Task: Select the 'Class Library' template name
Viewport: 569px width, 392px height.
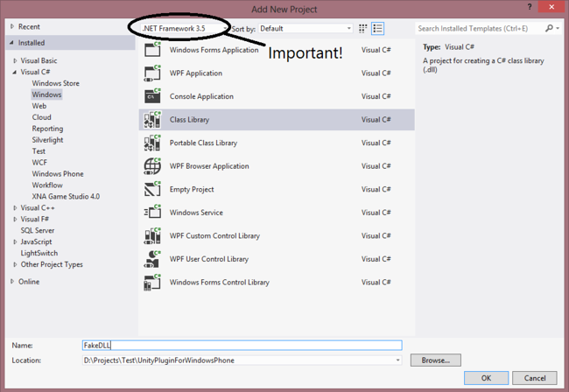Action: (189, 119)
